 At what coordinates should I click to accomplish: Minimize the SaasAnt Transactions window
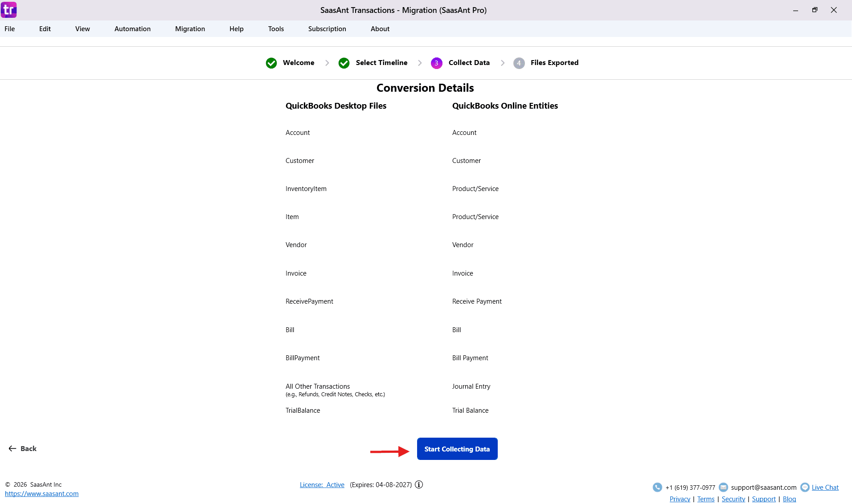coord(795,10)
